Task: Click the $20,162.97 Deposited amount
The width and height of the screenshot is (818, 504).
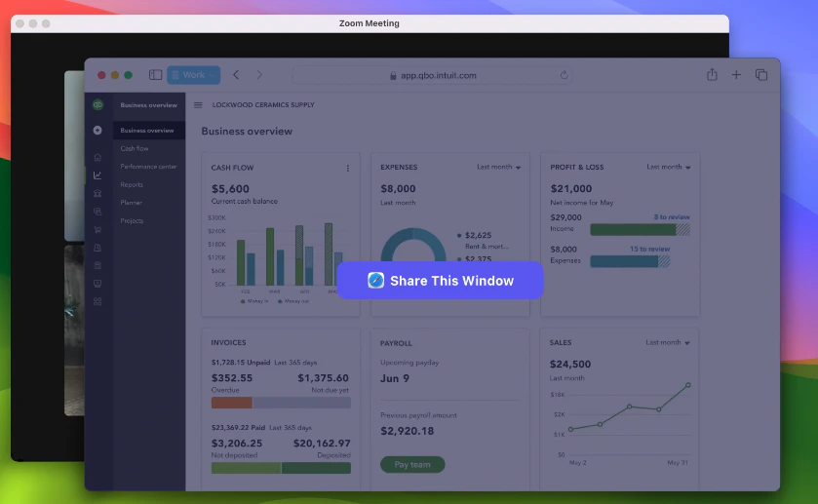Action: point(322,443)
